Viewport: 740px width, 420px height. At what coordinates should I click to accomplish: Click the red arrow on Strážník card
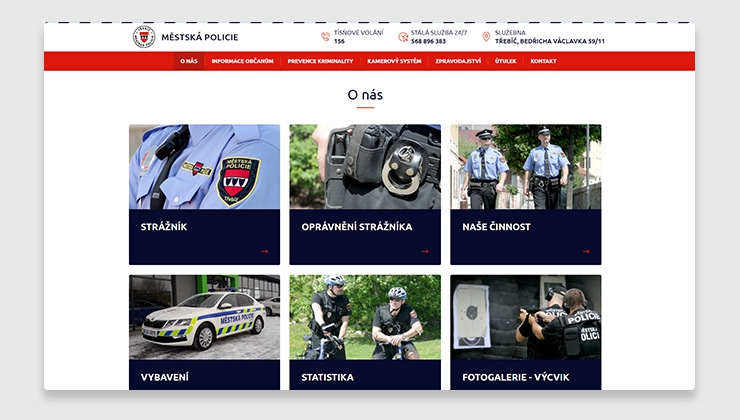(265, 252)
